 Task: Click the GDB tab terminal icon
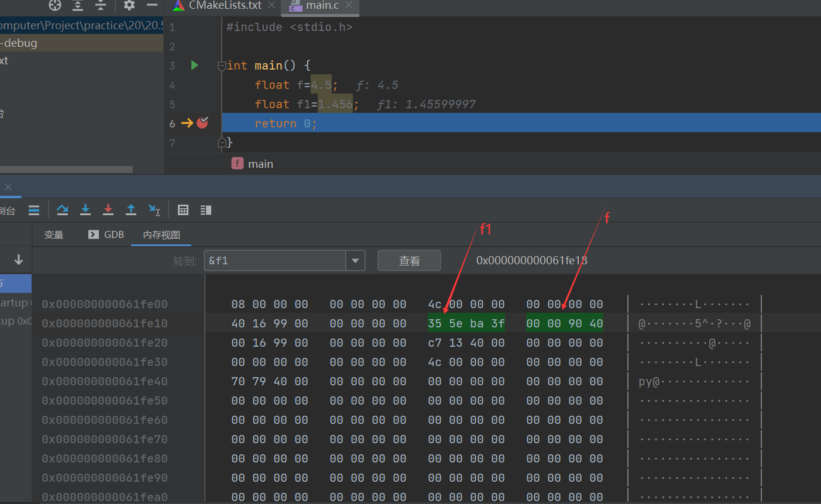click(x=94, y=234)
